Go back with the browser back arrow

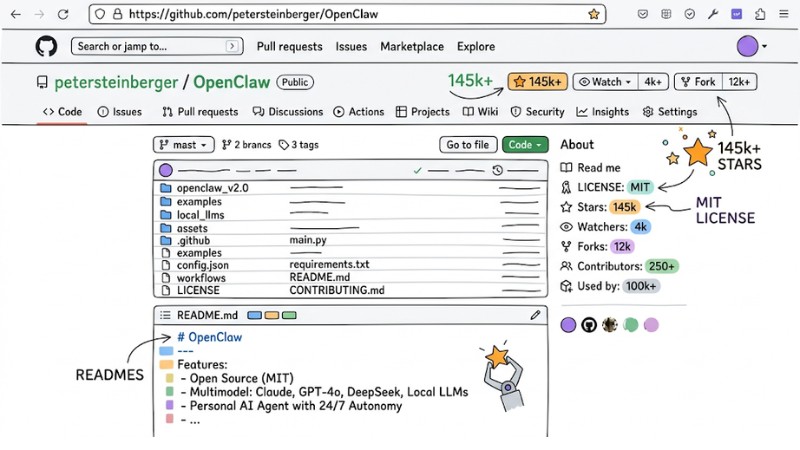pyautogui.click(x=16, y=14)
